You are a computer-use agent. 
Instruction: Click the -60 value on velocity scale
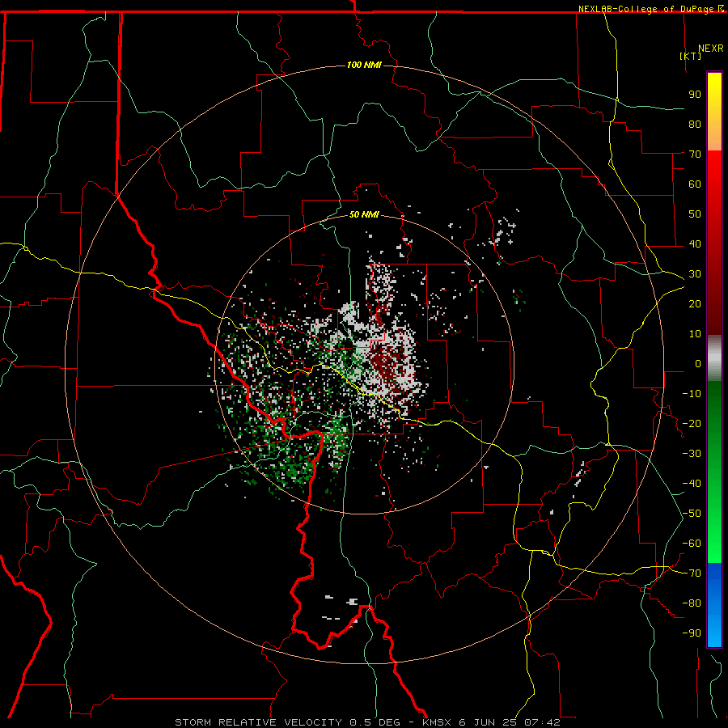pos(692,544)
